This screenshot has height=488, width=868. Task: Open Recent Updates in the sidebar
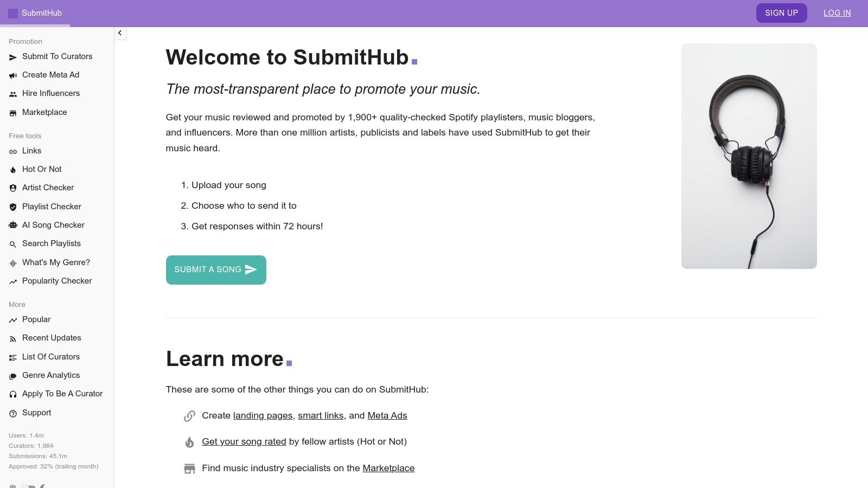click(52, 338)
